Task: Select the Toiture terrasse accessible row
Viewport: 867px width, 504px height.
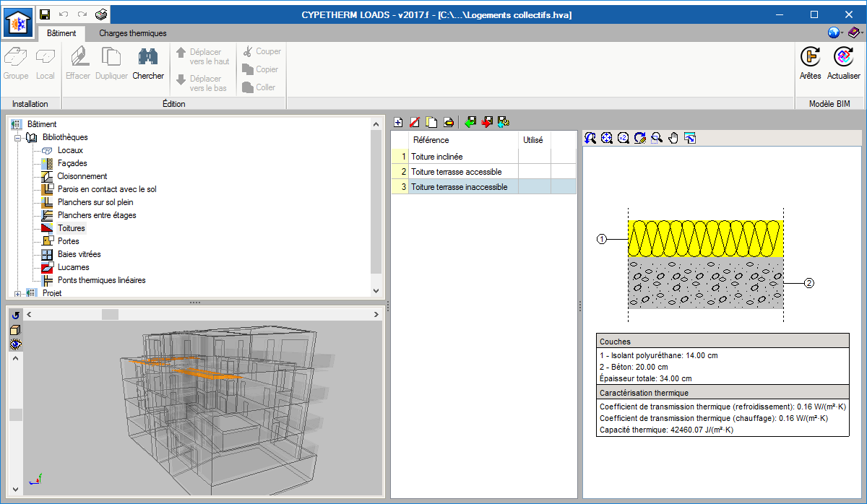Action: tap(484, 172)
